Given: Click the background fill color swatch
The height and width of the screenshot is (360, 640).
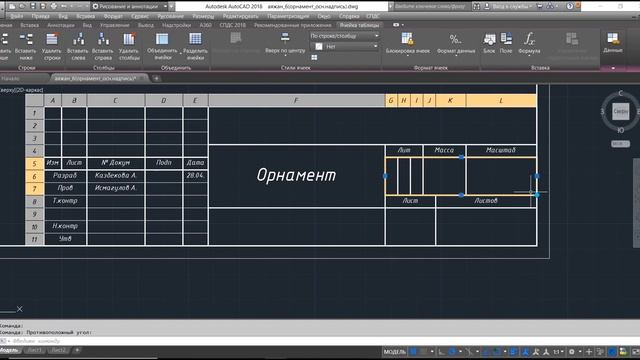Looking at the screenshot, I should coord(319,47).
